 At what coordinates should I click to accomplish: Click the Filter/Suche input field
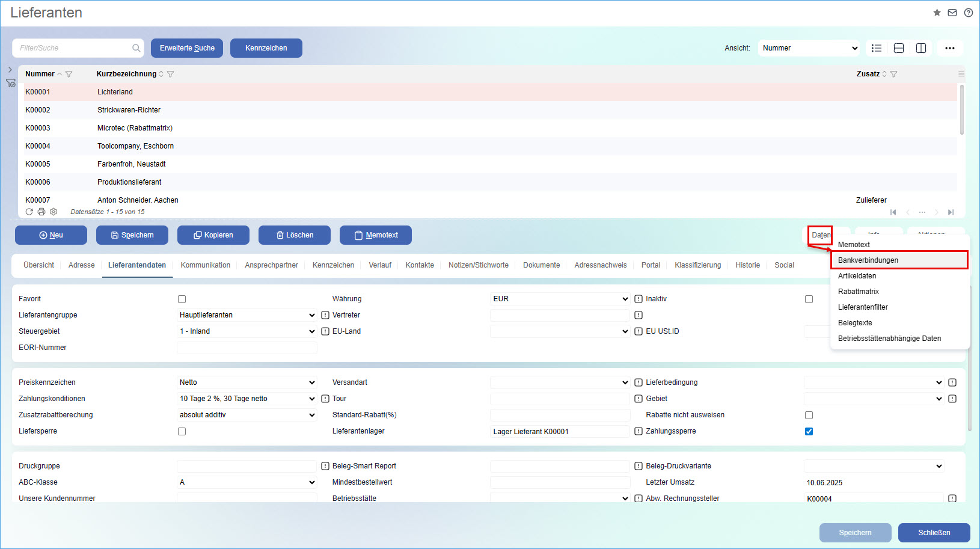coord(73,48)
